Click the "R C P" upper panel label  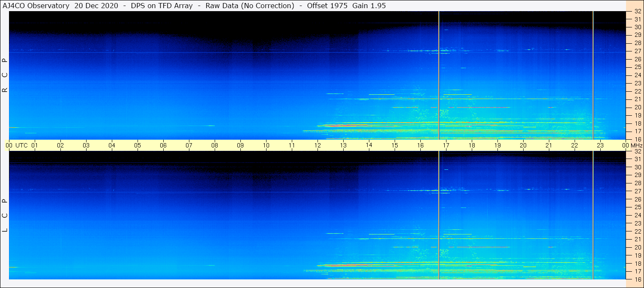click(5, 75)
